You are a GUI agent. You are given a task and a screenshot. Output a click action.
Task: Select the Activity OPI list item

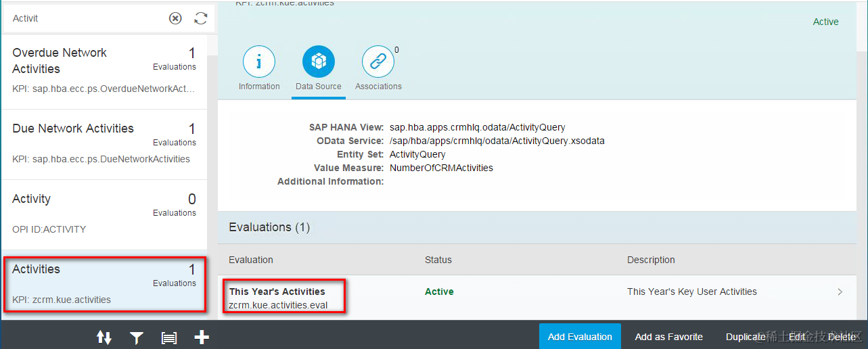tap(104, 214)
